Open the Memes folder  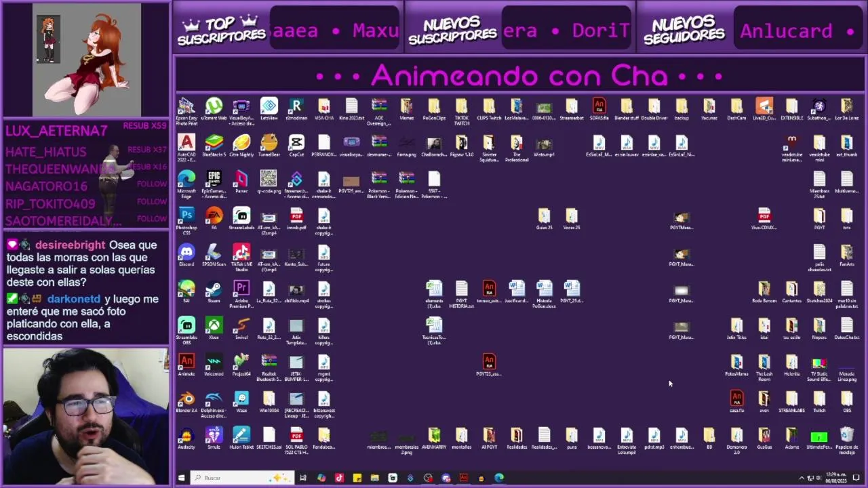[x=407, y=110]
